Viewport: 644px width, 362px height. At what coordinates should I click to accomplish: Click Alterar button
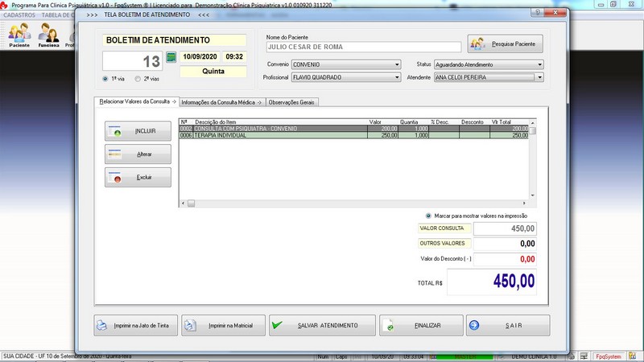(x=138, y=154)
